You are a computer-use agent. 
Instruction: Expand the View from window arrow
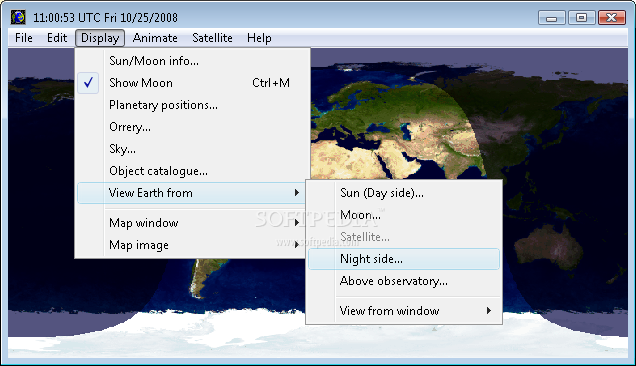[489, 311]
